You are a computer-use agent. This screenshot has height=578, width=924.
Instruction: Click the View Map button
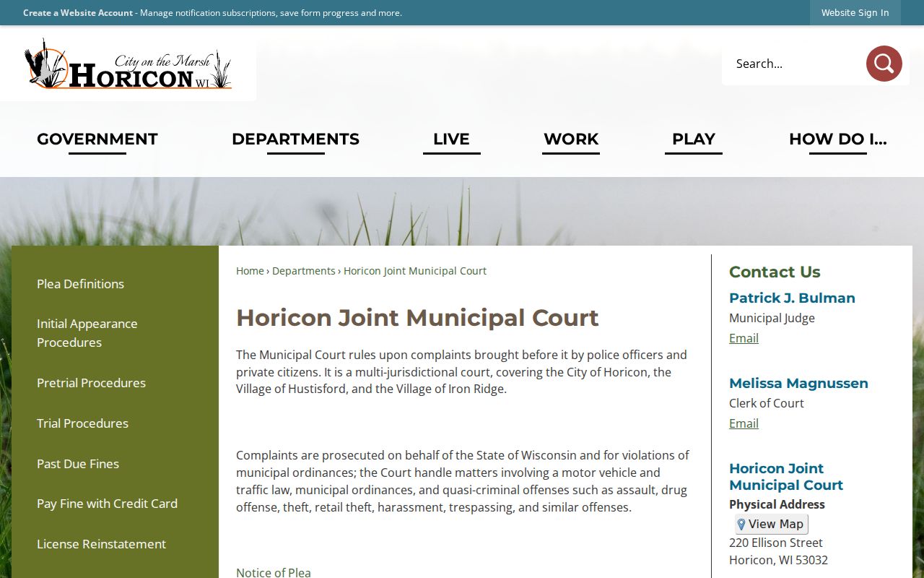771,524
